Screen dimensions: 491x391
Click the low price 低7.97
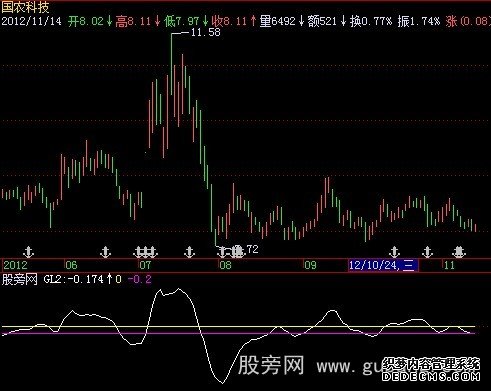[181, 22]
